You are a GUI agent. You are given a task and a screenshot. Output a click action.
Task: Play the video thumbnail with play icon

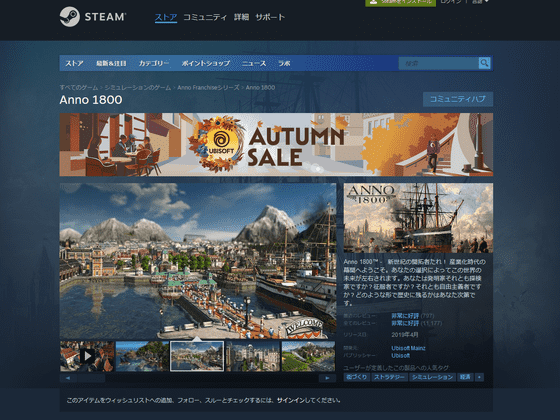tap(87, 356)
